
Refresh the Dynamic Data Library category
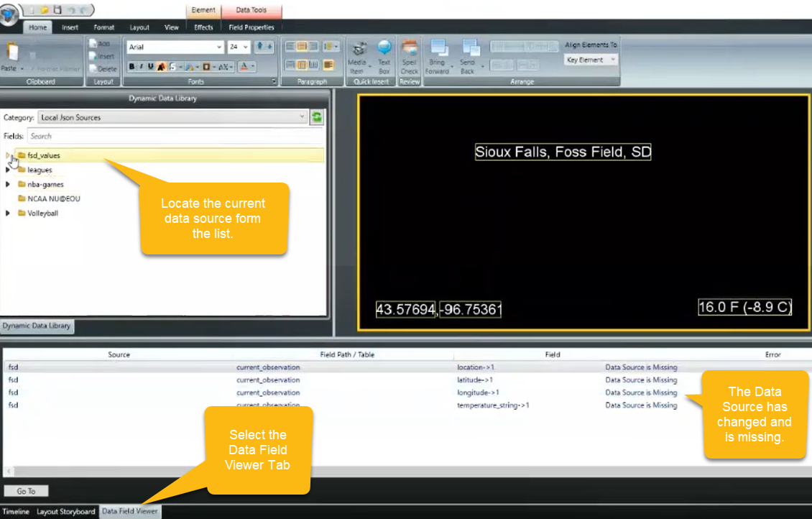pyautogui.click(x=316, y=117)
